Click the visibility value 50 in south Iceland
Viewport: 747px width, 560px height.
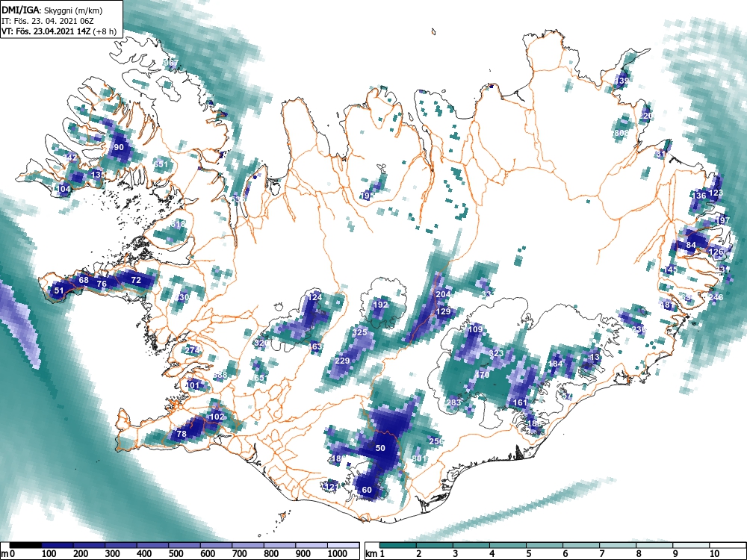click(x=380, y=448)
